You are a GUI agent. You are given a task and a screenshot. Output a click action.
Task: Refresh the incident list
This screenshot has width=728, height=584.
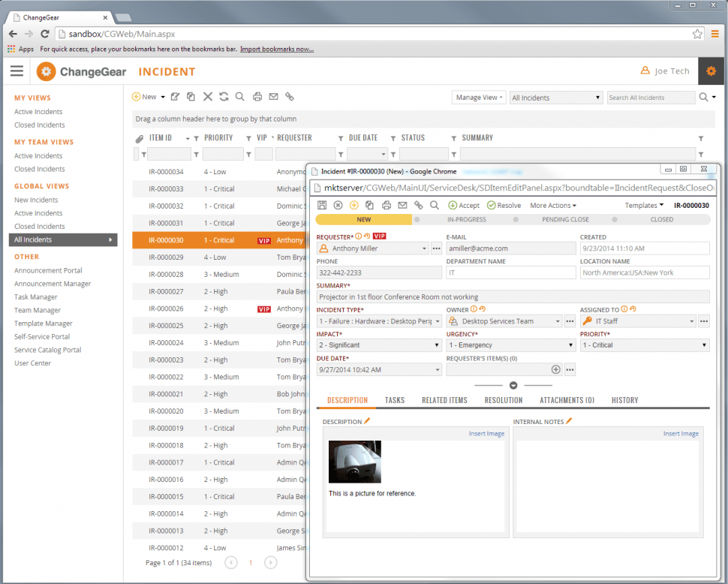(x=224, y=97)
